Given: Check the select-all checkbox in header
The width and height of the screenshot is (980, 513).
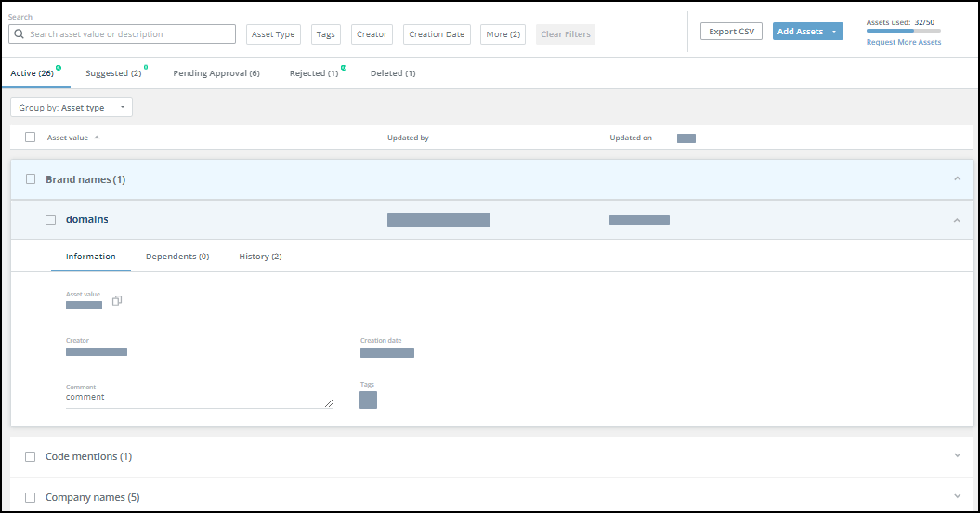Looking at the screenshot, I should 31,138.
